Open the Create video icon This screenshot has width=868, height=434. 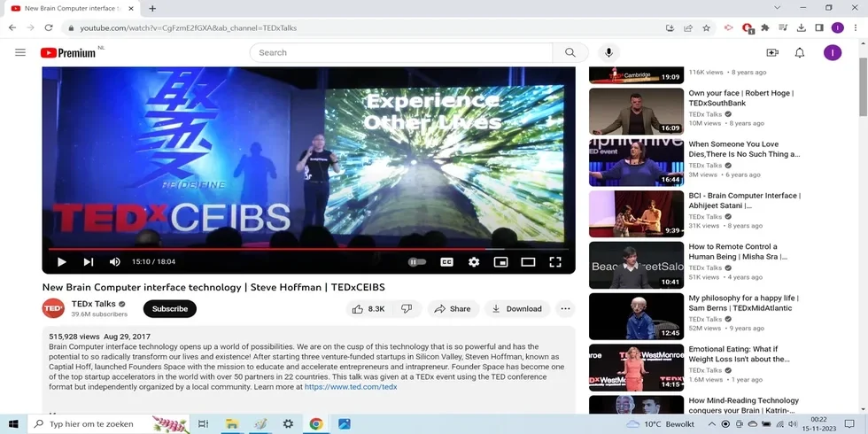click(x=772, y=52)
